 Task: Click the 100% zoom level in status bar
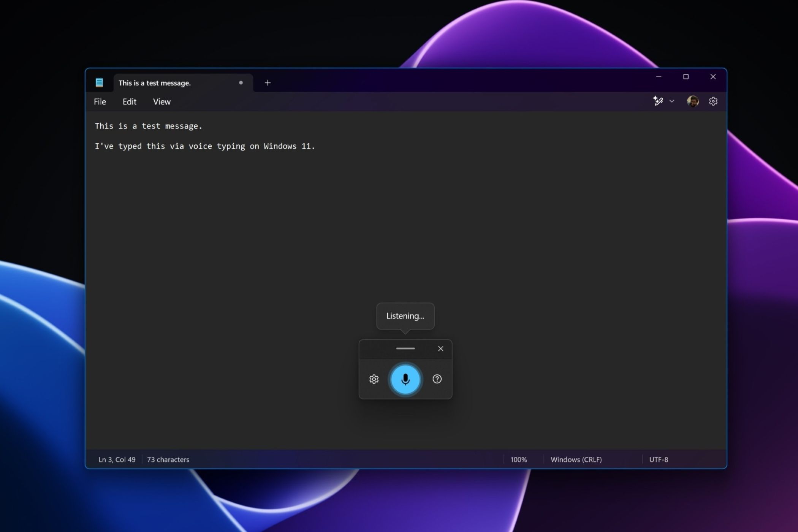[x=518, y=459]
